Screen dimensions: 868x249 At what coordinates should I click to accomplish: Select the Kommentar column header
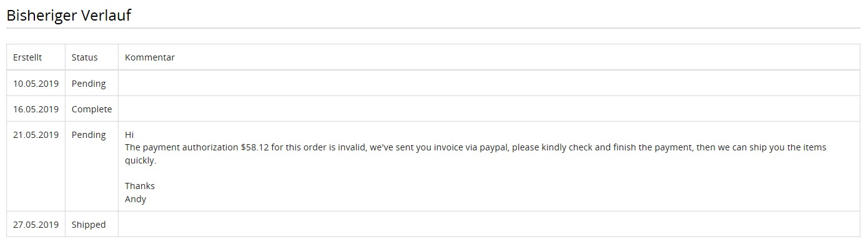click(150, 57)
